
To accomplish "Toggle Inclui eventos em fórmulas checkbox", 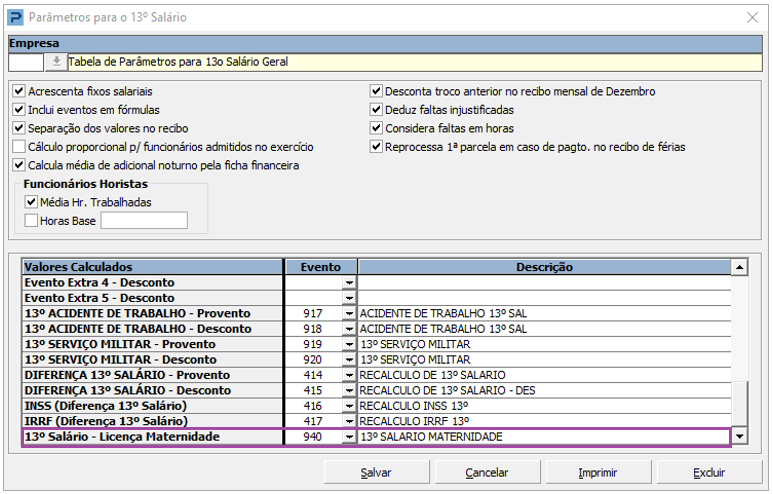I will pos(19,109).
